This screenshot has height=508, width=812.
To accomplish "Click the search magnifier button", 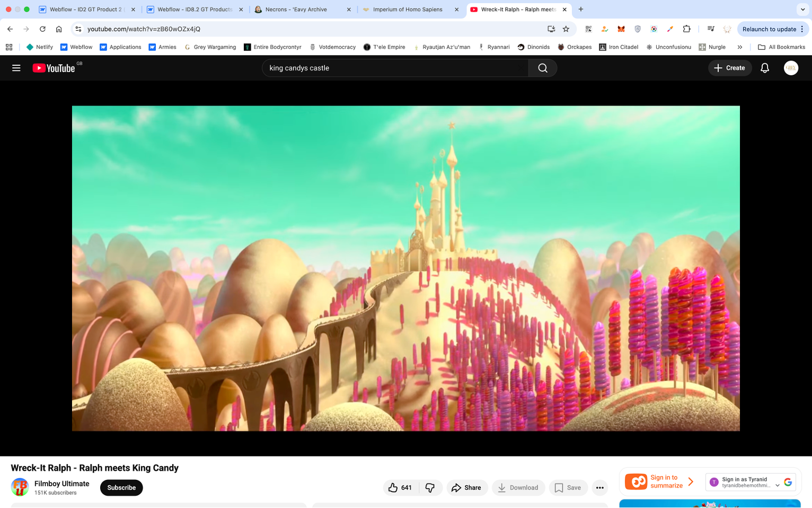I will pyautogui.click(x=543, y=68).
